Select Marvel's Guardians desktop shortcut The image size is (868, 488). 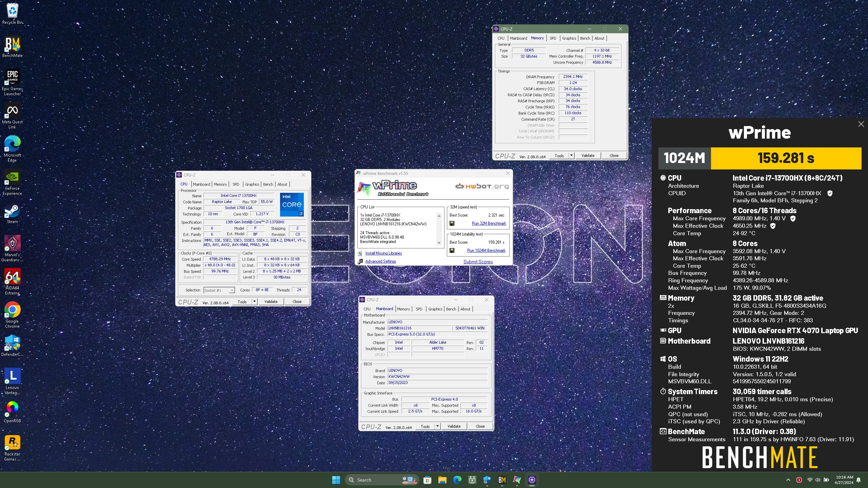point(12,248)
